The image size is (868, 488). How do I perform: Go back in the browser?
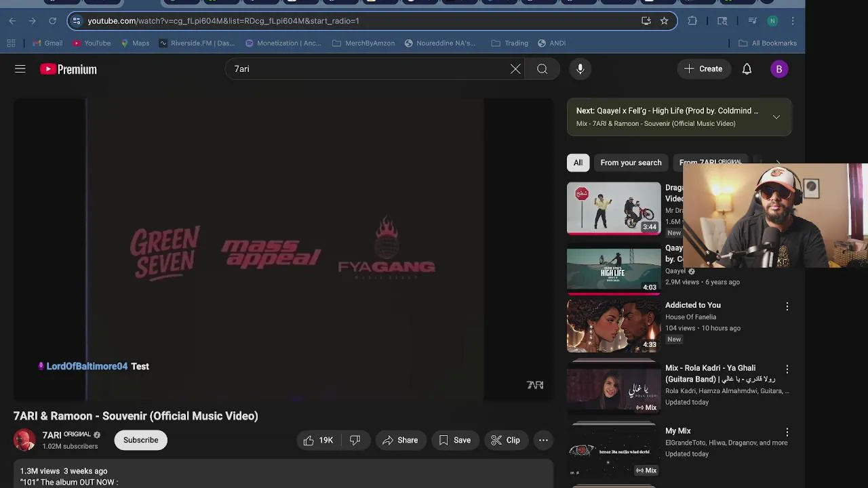tap(12, 21)
